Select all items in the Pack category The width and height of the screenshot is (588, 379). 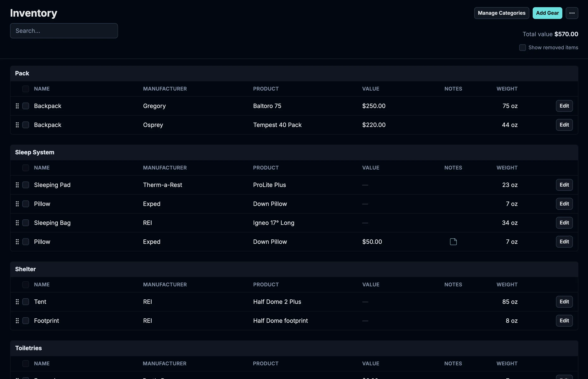tap(26, 89)
